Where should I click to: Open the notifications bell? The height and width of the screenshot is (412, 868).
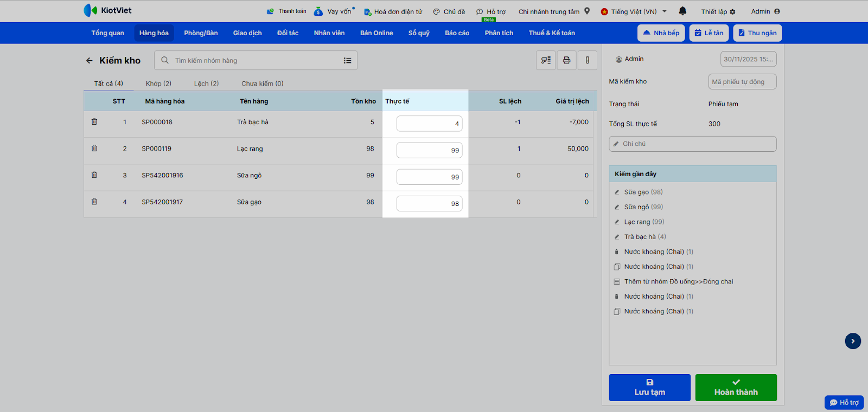(682, 11)
